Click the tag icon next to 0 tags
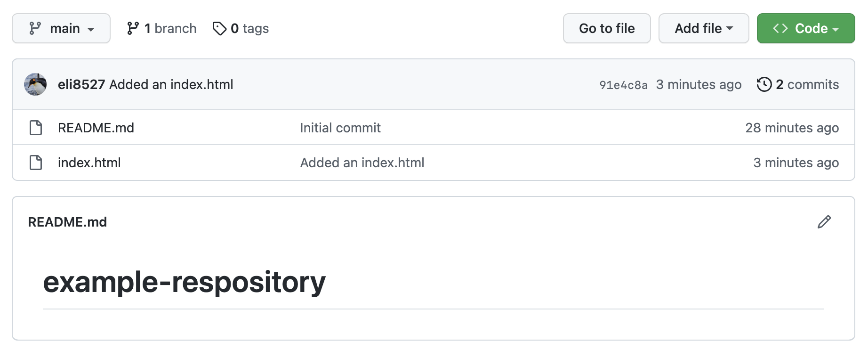Image resolution: width=868 pixels, height=358 pixels. (219, 29)
